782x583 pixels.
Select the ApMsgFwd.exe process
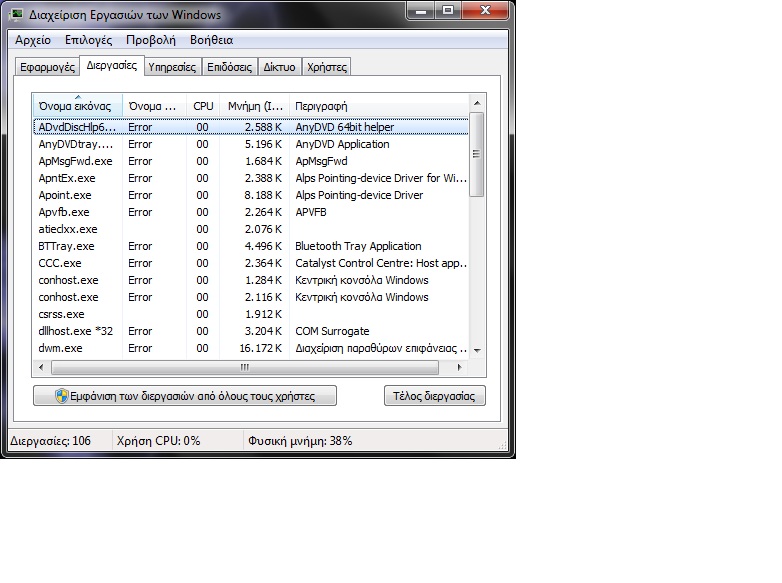(x=251, y=161)
